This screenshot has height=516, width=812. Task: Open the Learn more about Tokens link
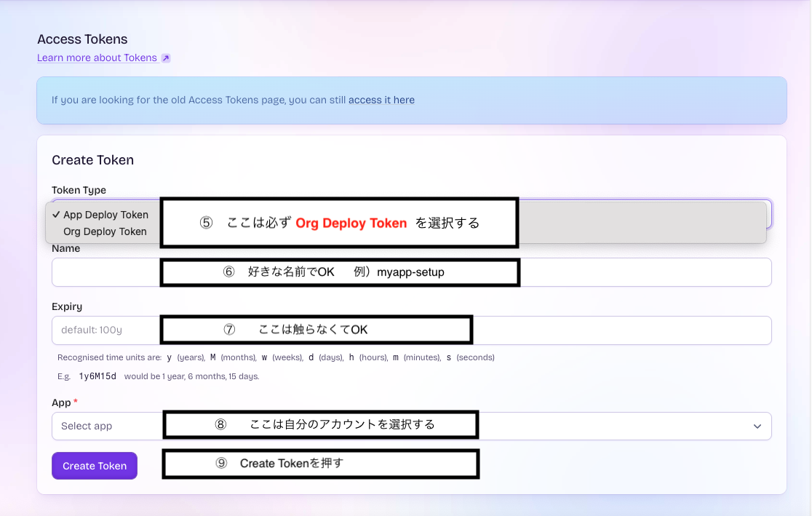click(97, 57)
